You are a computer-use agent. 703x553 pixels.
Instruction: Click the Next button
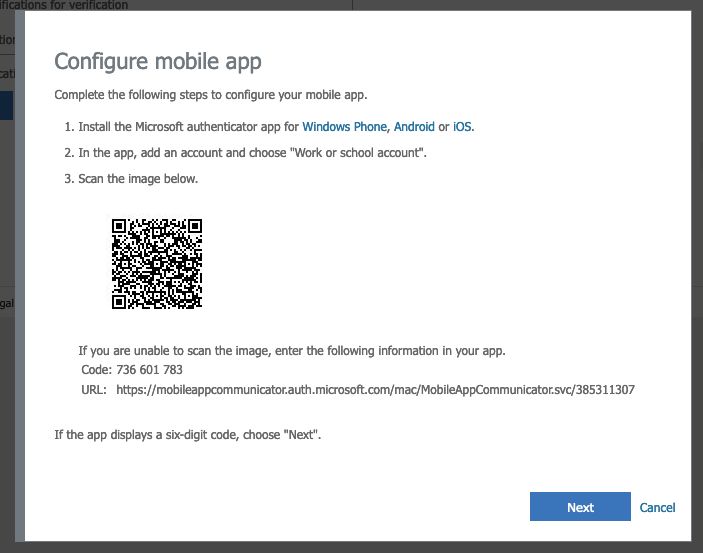pyautogui.click(x=580, y=507)
